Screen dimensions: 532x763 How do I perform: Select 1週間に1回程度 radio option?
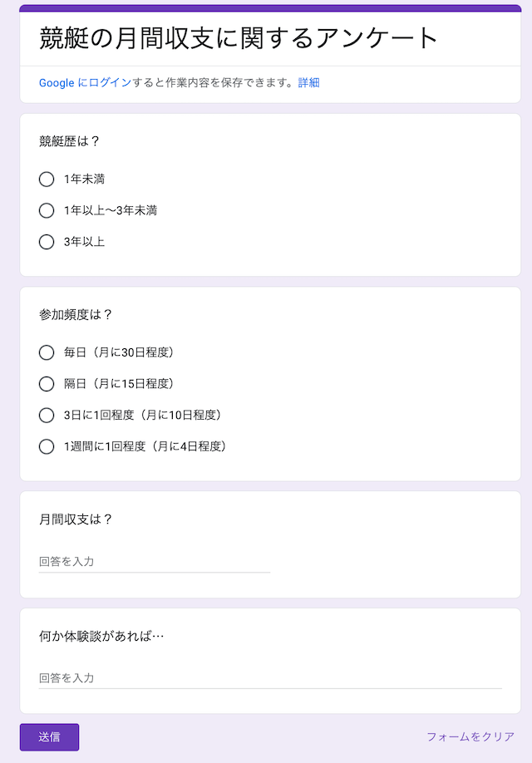47,446
